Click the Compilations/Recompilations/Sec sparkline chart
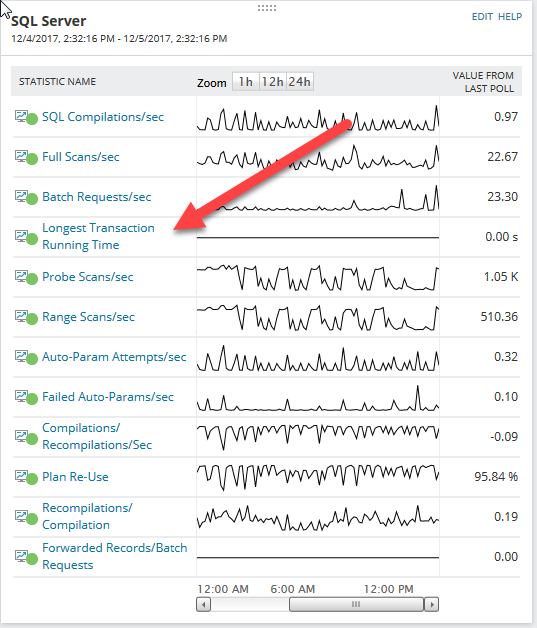537x628 pixels. coord(318,437)
